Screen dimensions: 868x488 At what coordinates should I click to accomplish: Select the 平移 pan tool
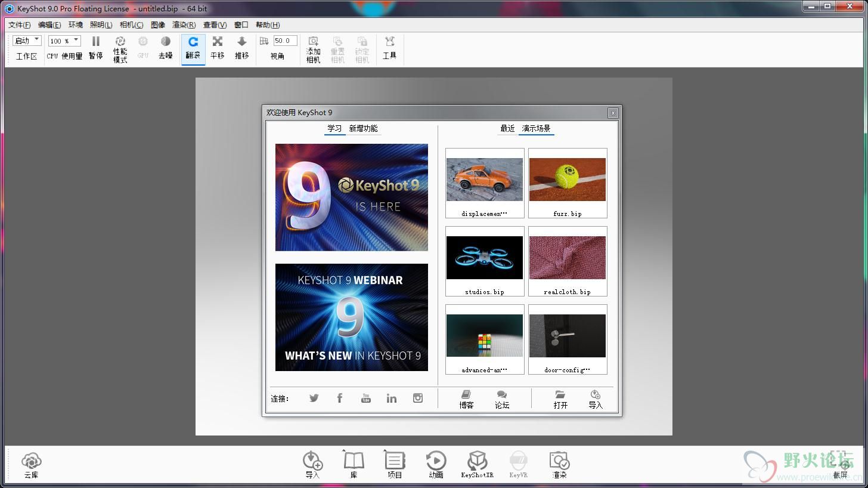point(218,48)
